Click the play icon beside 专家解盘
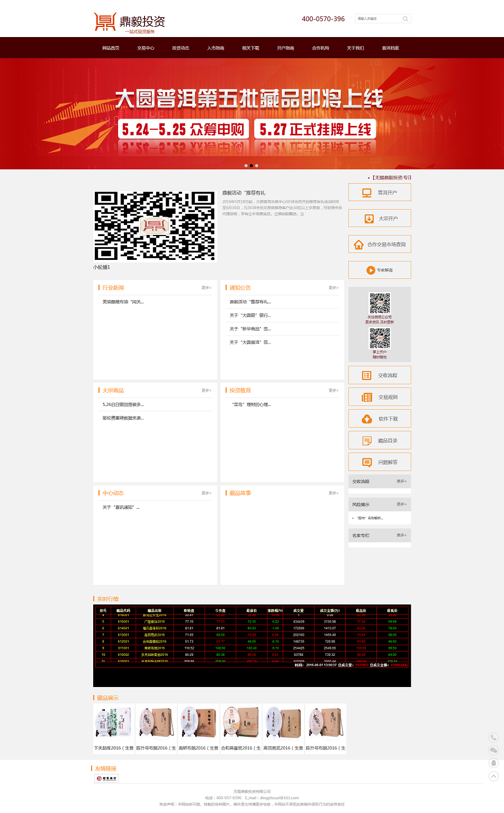This screenshot has height=813, width=504. tap(371, 270)
